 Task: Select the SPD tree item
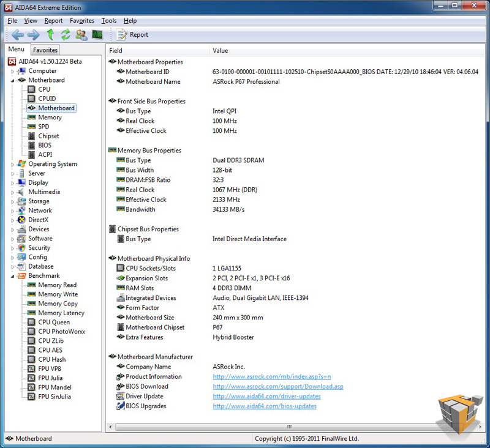click(x=43, y=127)
